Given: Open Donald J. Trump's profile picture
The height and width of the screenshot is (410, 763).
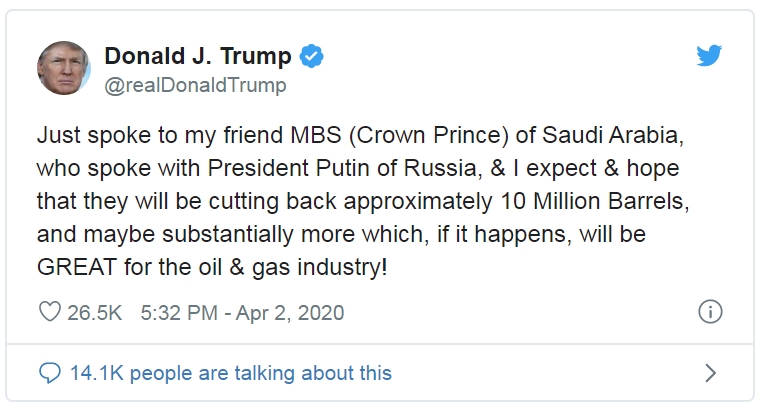Looking at the screenshot, I should pos(66,67).
